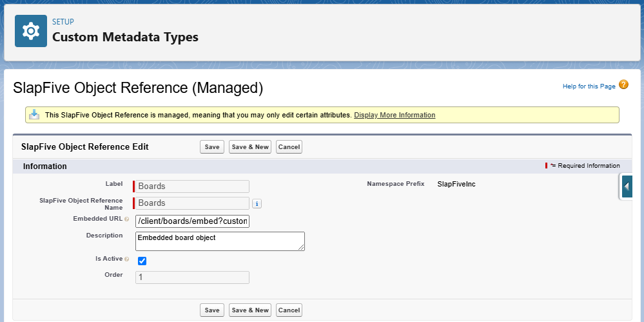Focus the Embedded URL input field
The image size is (644, 322).
[192, 221]
